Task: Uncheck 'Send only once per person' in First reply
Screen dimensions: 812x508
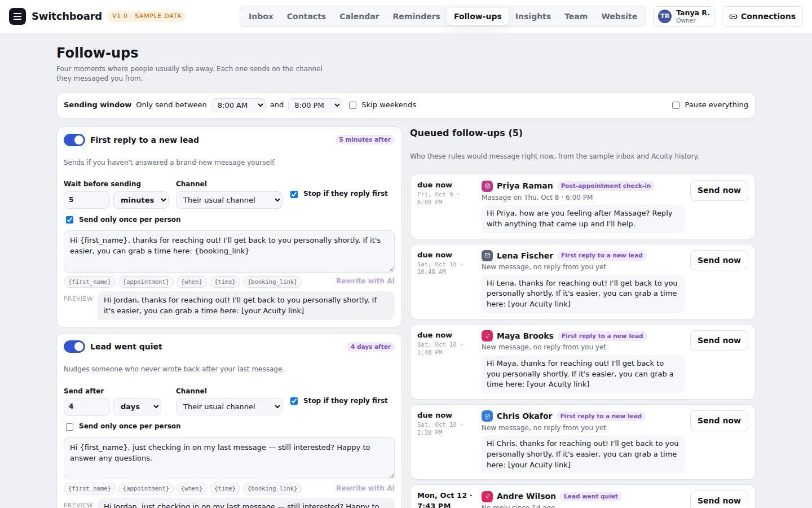Action: 69,220
